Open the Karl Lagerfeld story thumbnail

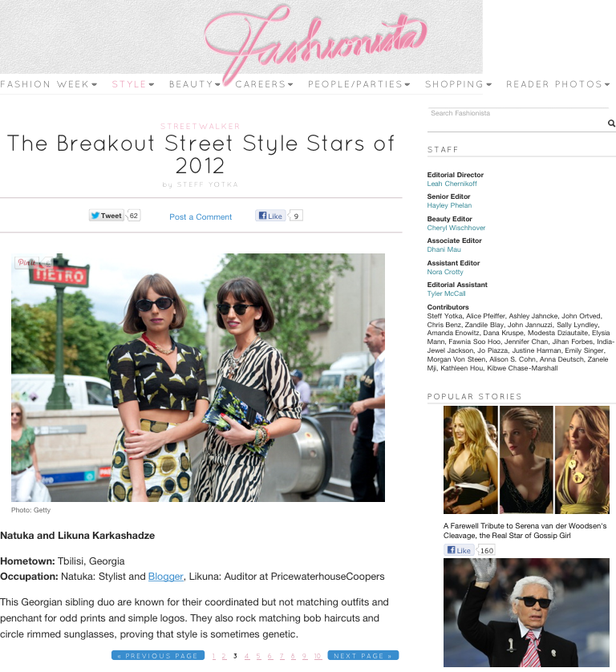[526, 613]
